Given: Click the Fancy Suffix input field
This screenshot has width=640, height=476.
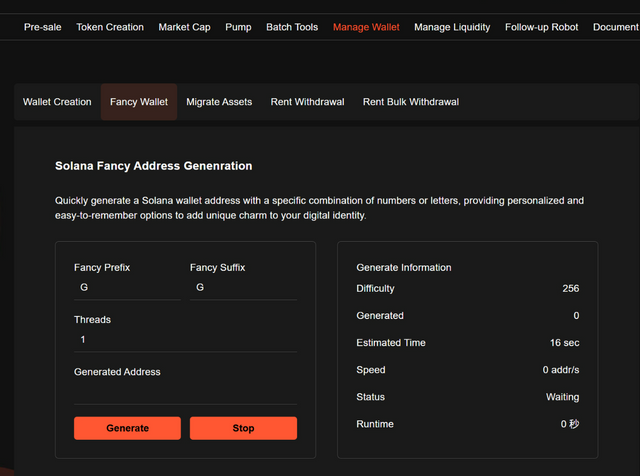Looking at the screenshot, I should (243, 287).
